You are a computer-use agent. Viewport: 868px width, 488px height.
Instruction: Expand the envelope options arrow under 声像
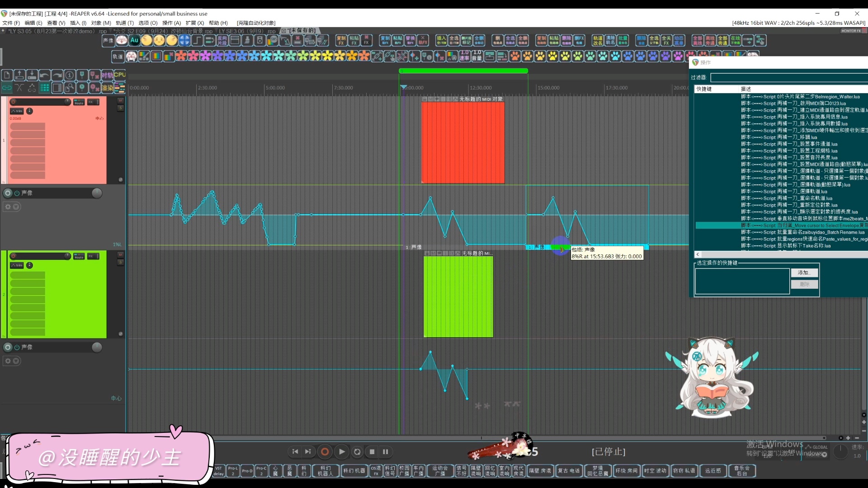pos(16,207)
